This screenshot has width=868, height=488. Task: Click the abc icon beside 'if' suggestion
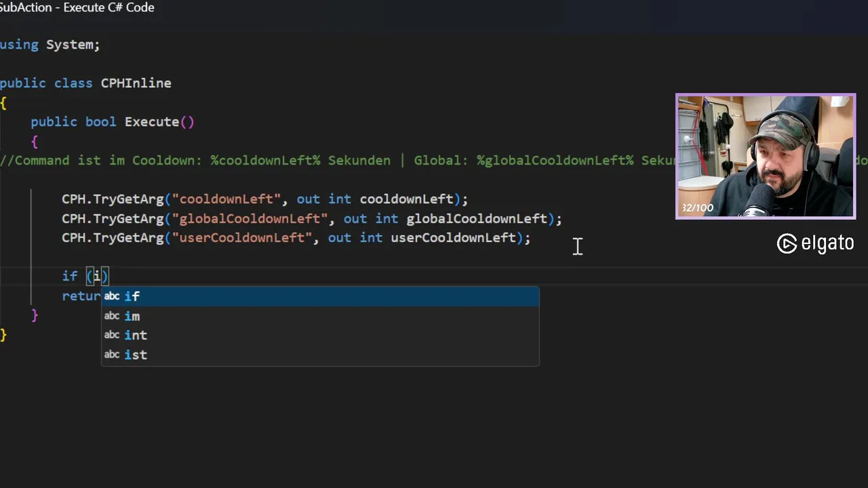coord(112,296)
